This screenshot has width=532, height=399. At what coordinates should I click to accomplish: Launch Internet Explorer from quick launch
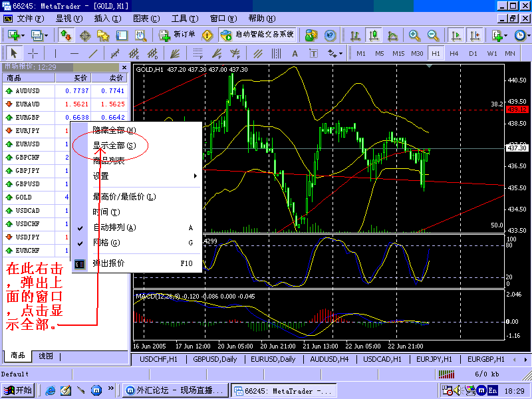[51, 391]
